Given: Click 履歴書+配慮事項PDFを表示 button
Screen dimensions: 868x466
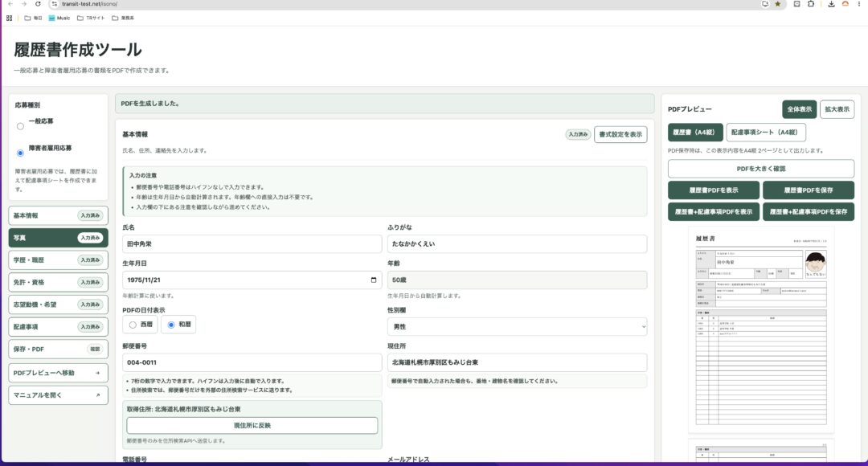Looking at the screenshot, I should pyautogui.click(x=714, y=211).
